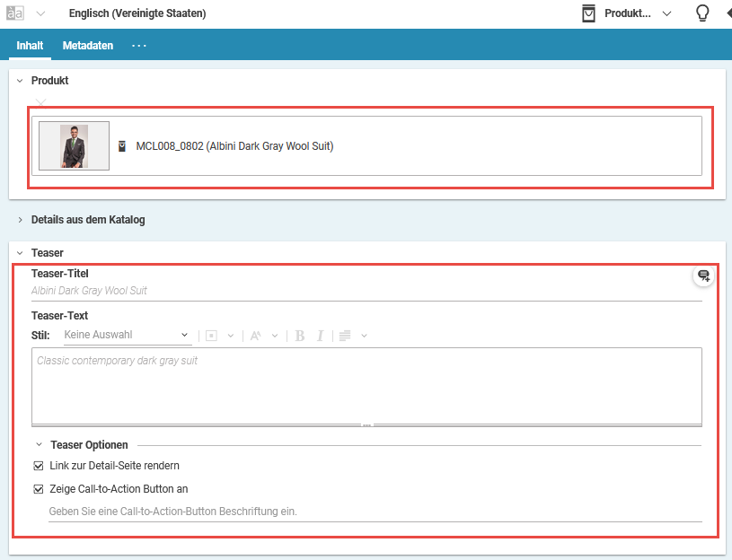Click the comment add icon in Teaser section
Screen dimensions: 732x560
coord(703,276)
